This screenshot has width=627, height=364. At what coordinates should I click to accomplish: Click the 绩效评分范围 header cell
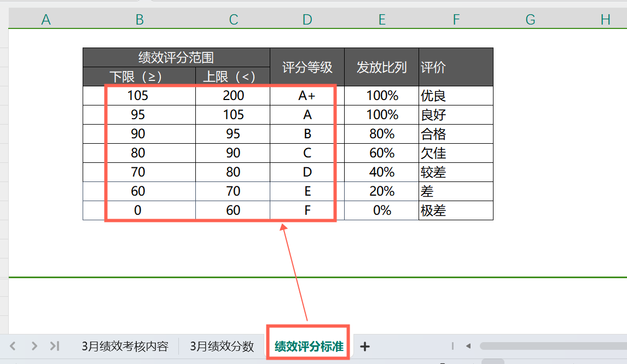point(176,57)
